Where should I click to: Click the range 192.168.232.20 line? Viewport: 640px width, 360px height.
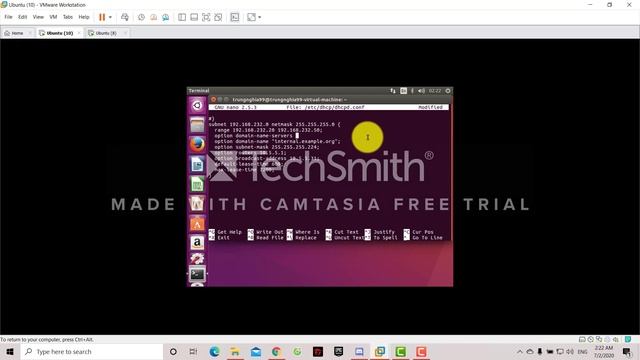click(x=268, y=130)
